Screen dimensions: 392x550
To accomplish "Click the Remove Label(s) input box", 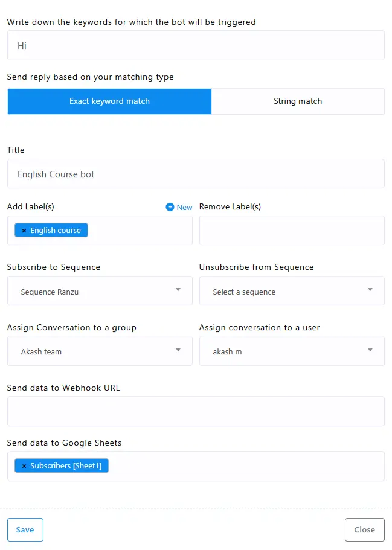I will (292, 231).
